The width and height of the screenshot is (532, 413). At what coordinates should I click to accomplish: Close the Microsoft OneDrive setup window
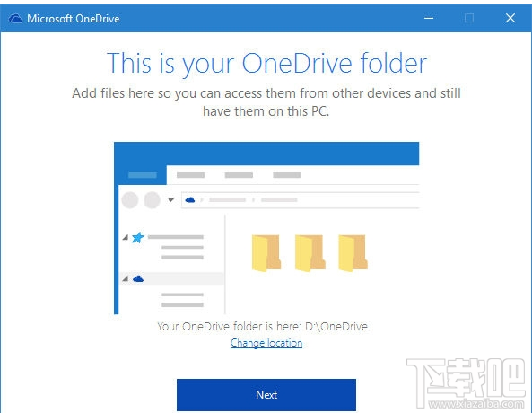point(510,18)
